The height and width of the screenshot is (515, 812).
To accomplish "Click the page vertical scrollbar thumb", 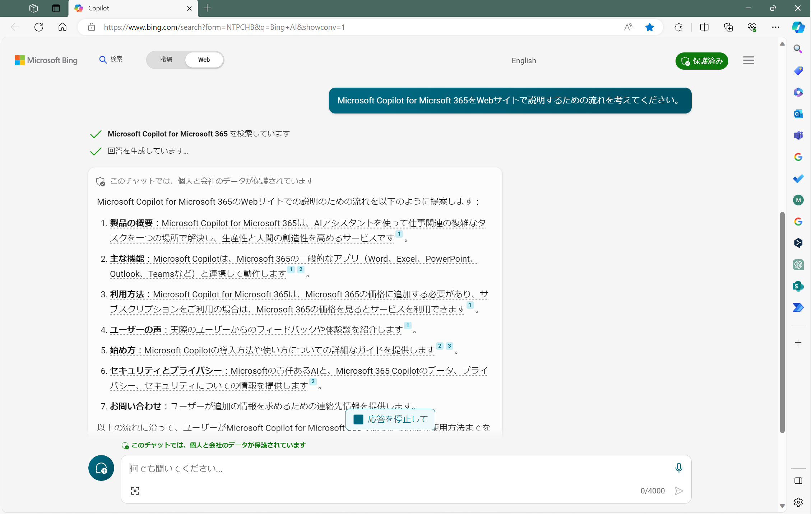I will pos(782,323).
